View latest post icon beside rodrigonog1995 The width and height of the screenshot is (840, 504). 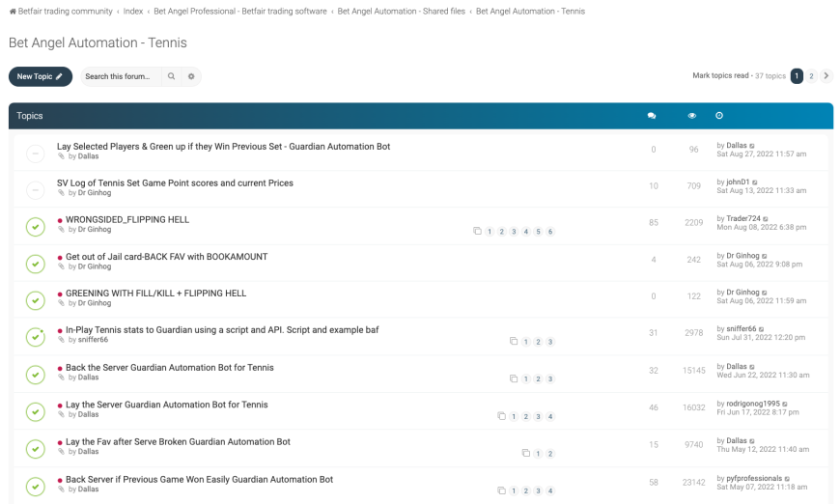[x=785, y=404]
